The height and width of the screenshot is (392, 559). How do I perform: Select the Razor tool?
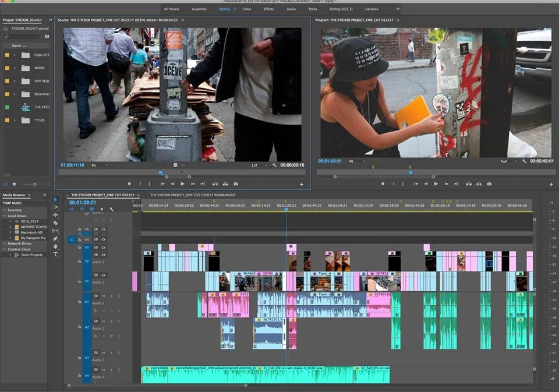click(x=56, y=223)
